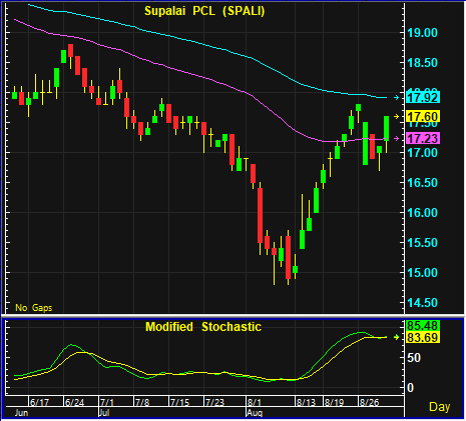The width and height of the screenshot is (466, 421).
Task: Click the 19.00 price axis label
Action: 422,33
